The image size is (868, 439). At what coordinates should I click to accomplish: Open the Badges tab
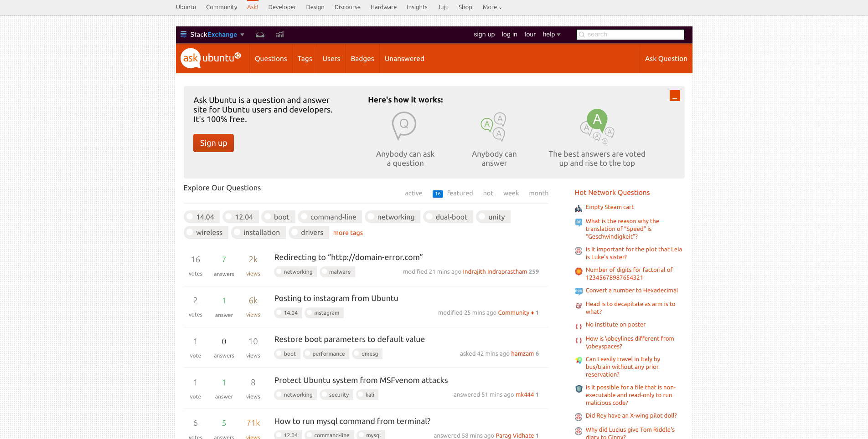pos(362,59)
